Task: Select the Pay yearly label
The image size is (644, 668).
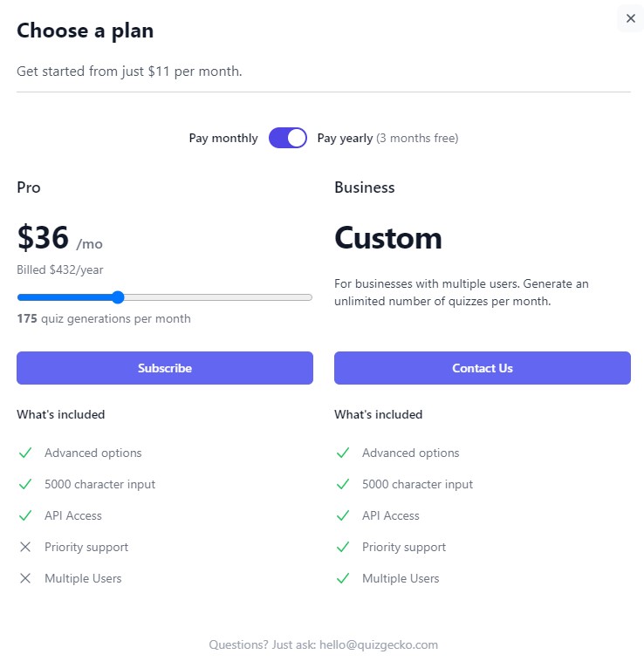Action: tap(345, 138)
